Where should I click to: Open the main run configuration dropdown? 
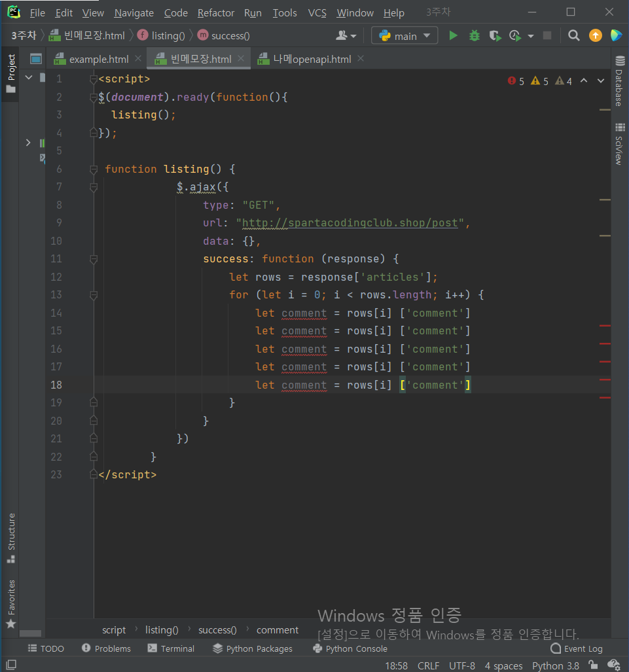click(x=404, y=35)
